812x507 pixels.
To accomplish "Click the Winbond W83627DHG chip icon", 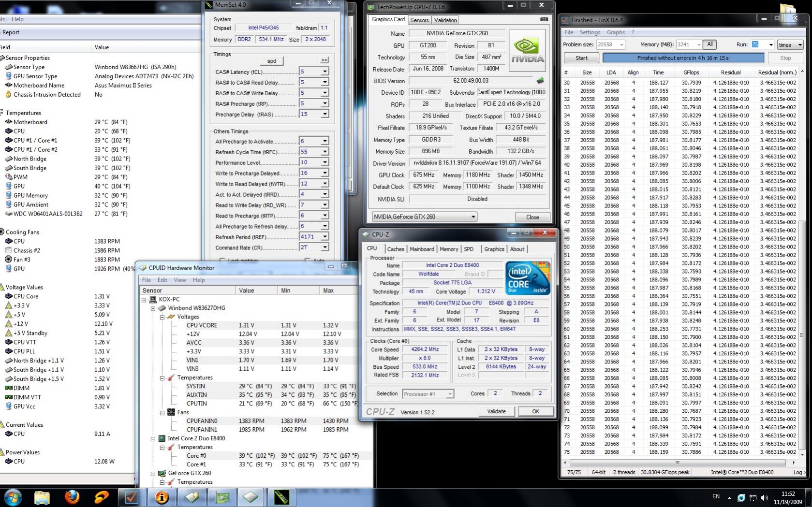I will [x=162, y=308].
